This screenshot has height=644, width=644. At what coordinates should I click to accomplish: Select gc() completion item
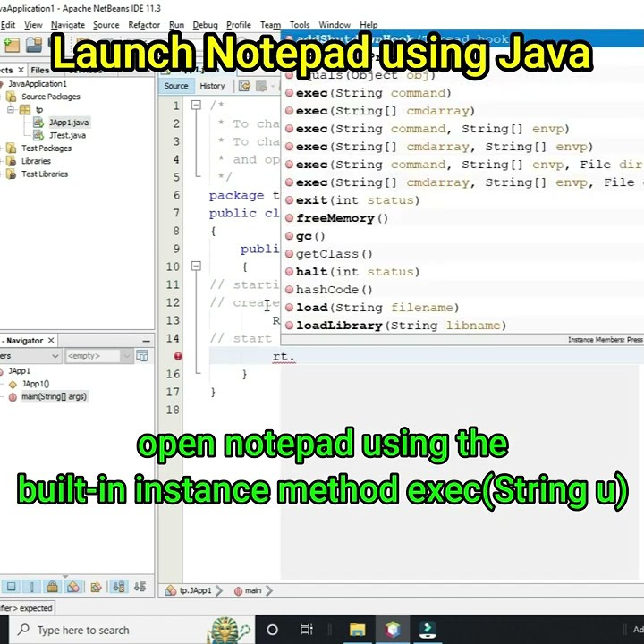[462, 236]
